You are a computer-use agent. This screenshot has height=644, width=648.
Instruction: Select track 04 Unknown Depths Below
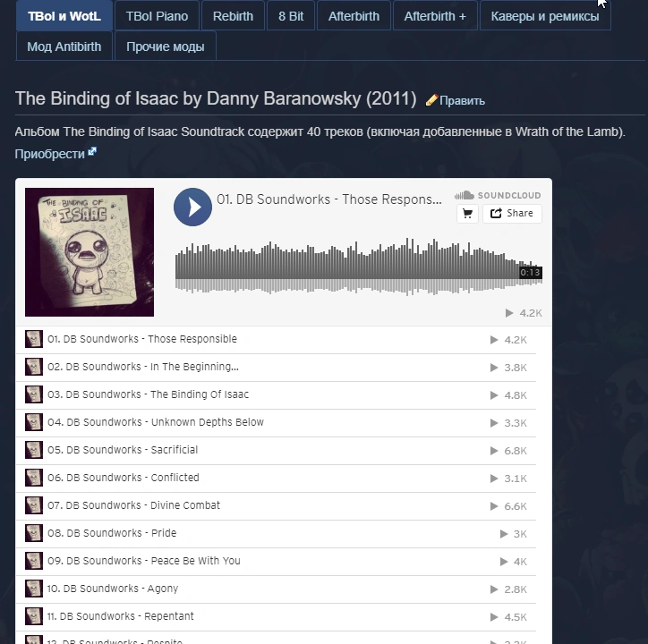tap(276, 422)
